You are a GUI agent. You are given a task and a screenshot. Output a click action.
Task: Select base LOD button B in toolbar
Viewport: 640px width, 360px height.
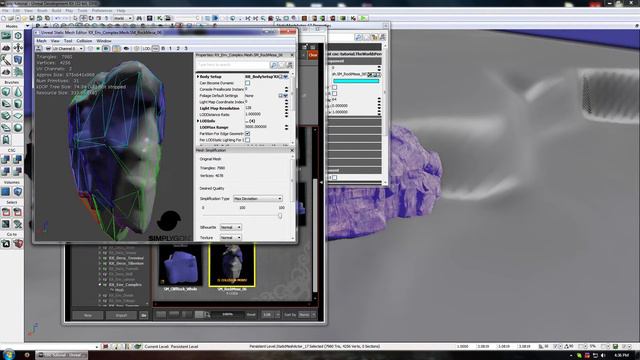[x=163, y=49]
